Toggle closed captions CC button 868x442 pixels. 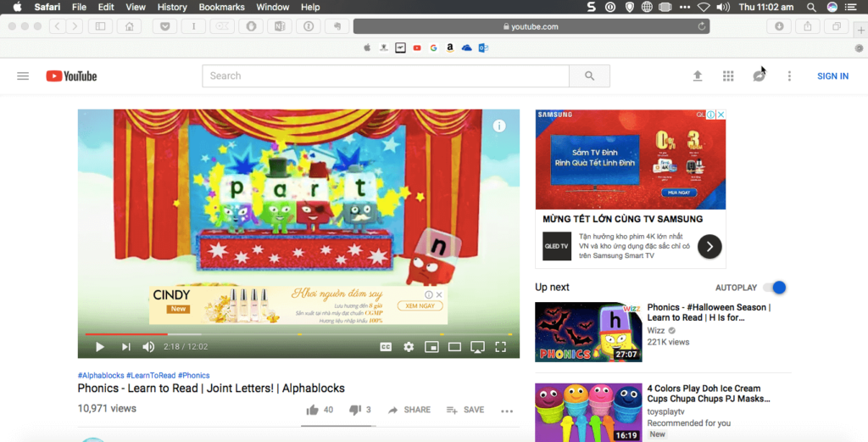click(x=386, y=347)
